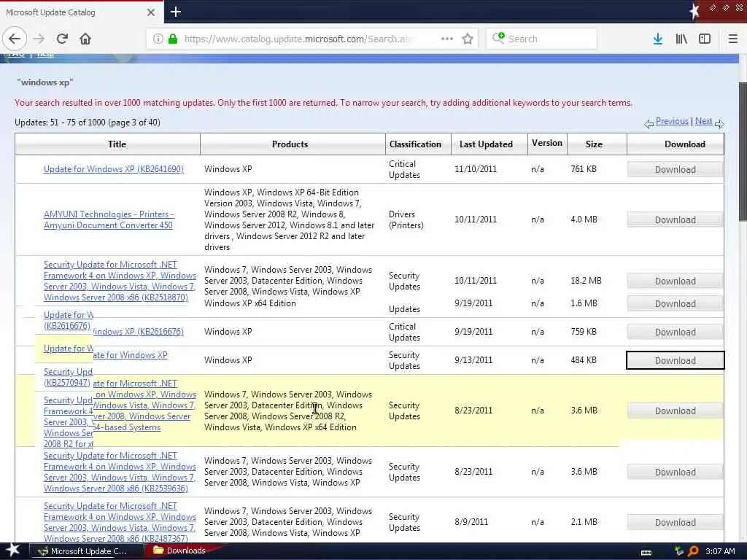Click the green secure lock icon
The width and height of the screenshot is (747, 560).
click(x=173, y=39)
